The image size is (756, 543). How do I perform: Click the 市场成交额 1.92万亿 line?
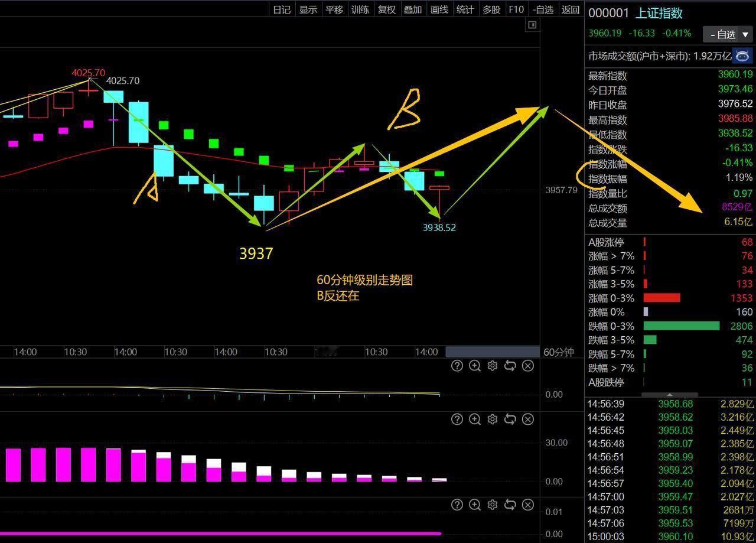(x=659, y=56)
